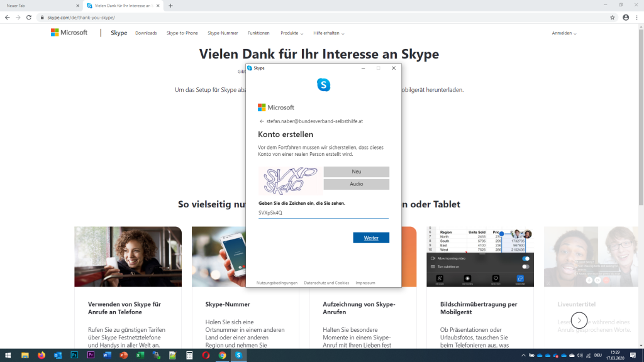The image size is (644, 362).
Task: Open the Impressum link
Action: (x=365, y=283)
